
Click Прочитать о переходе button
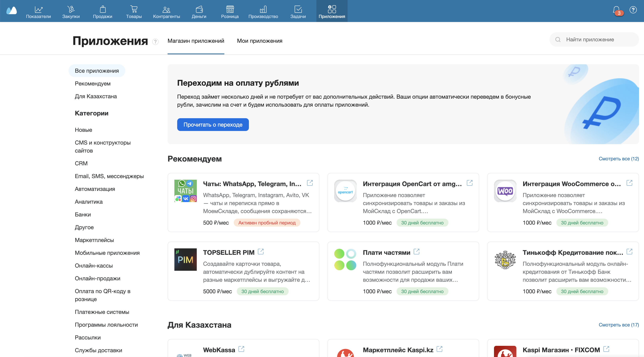(x=213, y=124)
